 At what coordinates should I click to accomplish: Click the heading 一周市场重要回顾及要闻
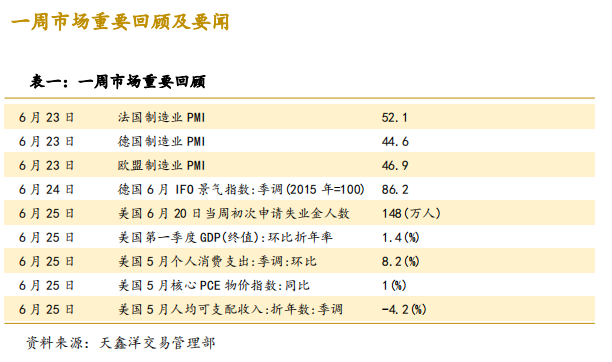click(x=120, y=22)
